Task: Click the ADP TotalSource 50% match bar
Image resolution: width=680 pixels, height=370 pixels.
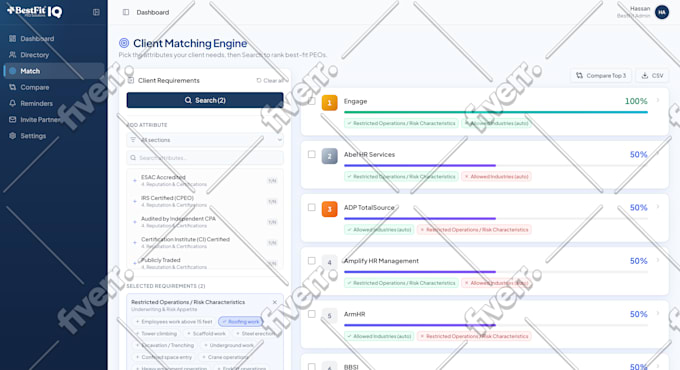Action: [x=496, y=219]
